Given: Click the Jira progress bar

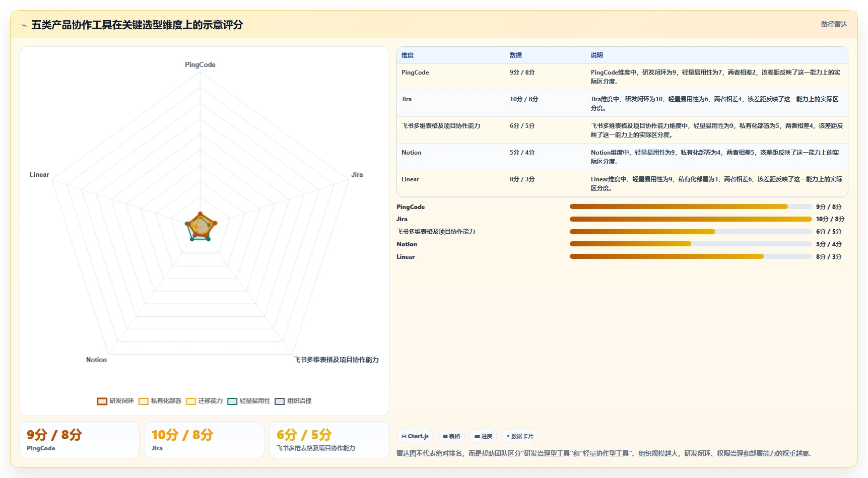Looking at the screenshot, I should 691,219.
